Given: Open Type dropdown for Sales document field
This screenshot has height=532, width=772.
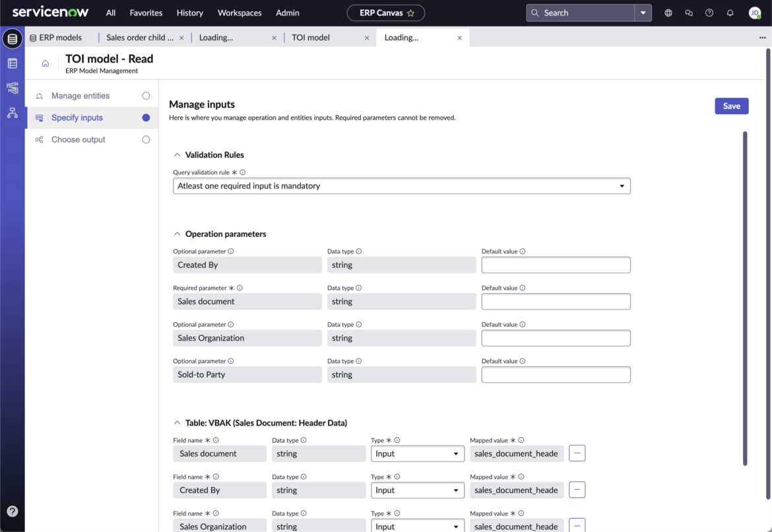Looking at the screenshot, I should pos(418,453).
